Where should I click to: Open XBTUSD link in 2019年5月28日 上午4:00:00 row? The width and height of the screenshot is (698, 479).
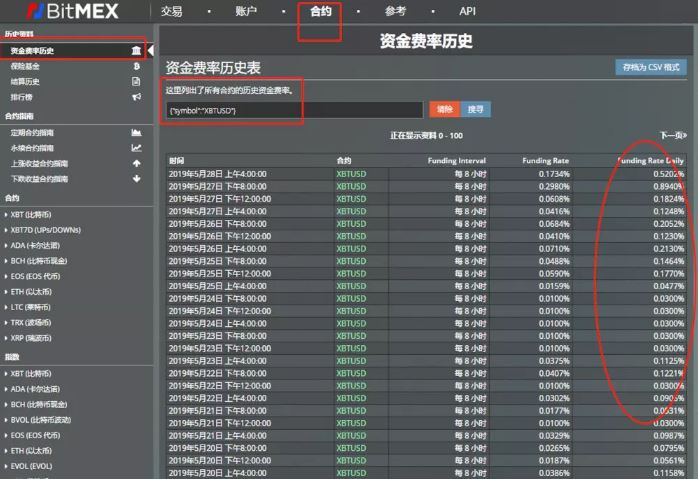(351, 174)
